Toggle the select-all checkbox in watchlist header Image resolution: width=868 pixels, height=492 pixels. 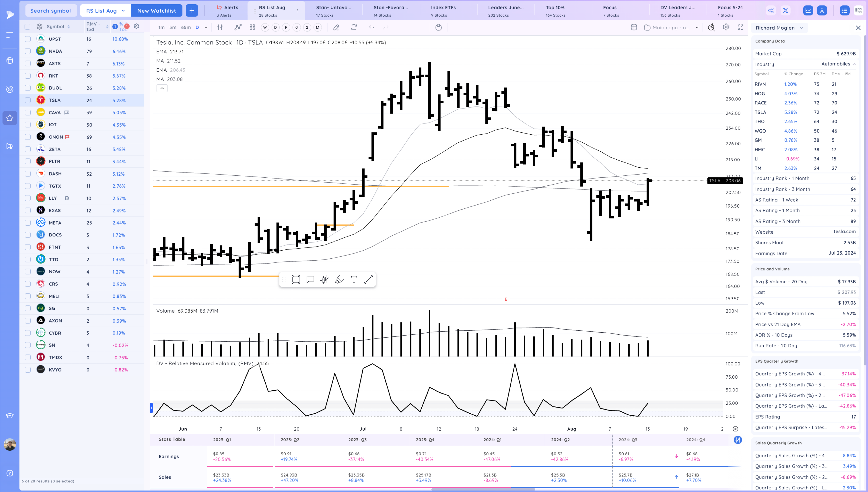pyautogui.click(x=28, y=26)
